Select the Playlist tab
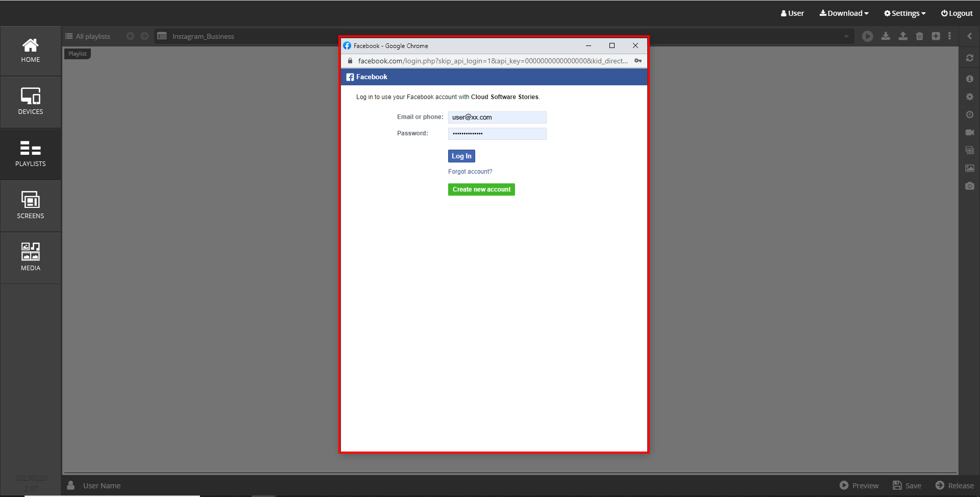 tap(78, 54)
